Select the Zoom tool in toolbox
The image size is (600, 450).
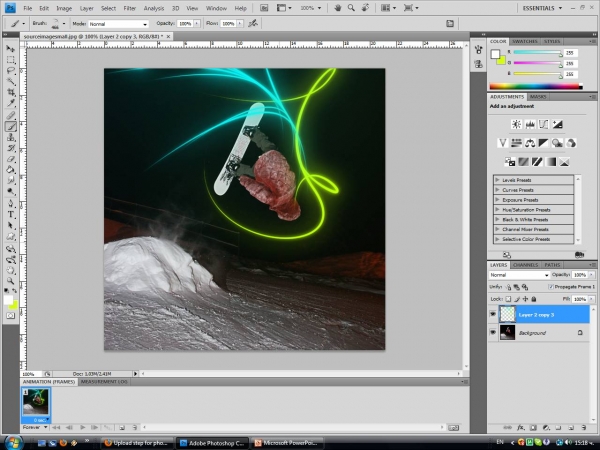(x=10, y=281)
